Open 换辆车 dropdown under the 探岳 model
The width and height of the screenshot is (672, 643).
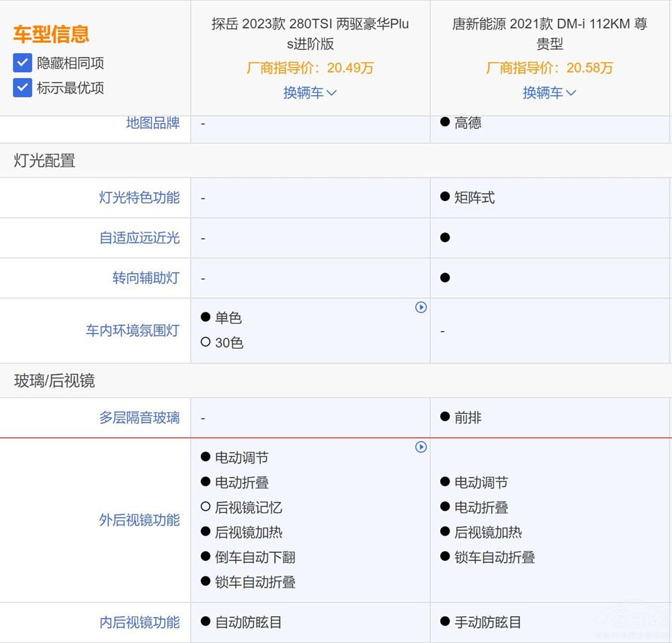310,93
